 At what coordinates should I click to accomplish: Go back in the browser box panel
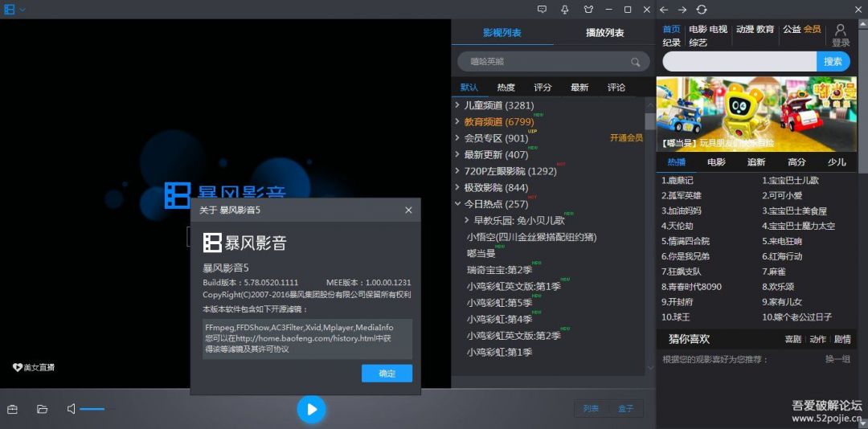coord(665,10)
